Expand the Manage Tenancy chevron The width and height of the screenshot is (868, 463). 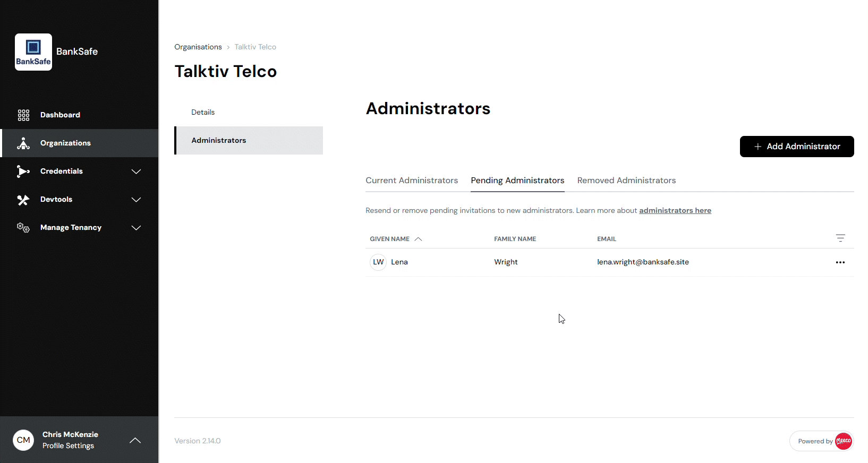click(x=136, y=228)
